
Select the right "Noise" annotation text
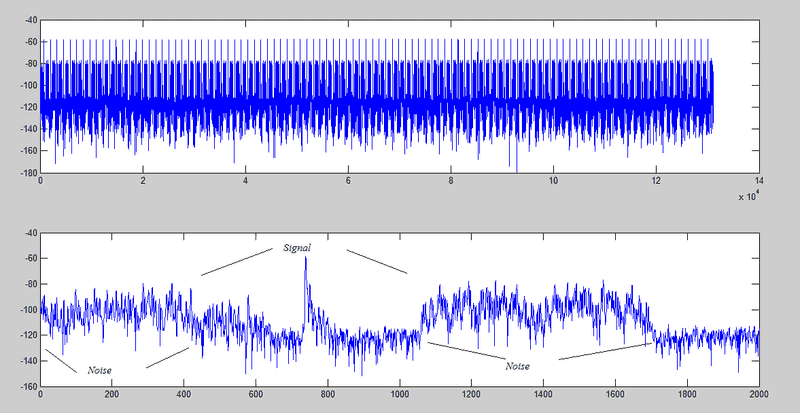517,366
